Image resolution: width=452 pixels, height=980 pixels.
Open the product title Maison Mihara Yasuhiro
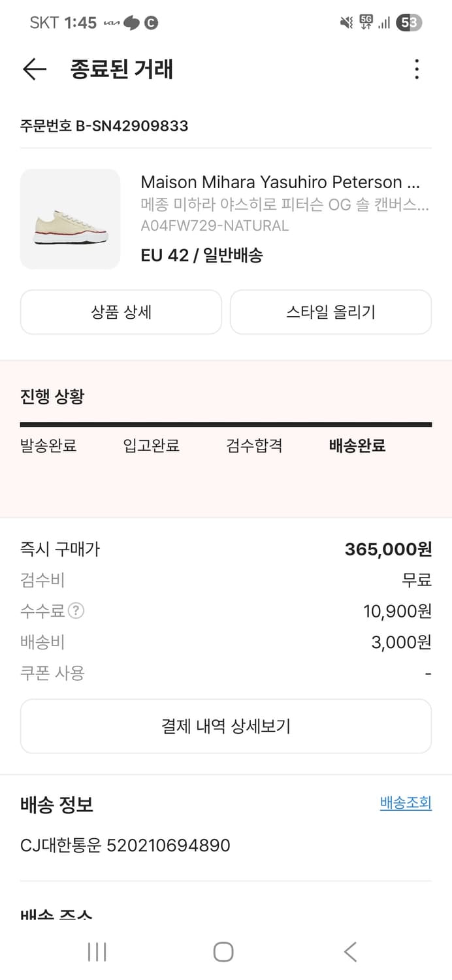click(x=286, y=182)
